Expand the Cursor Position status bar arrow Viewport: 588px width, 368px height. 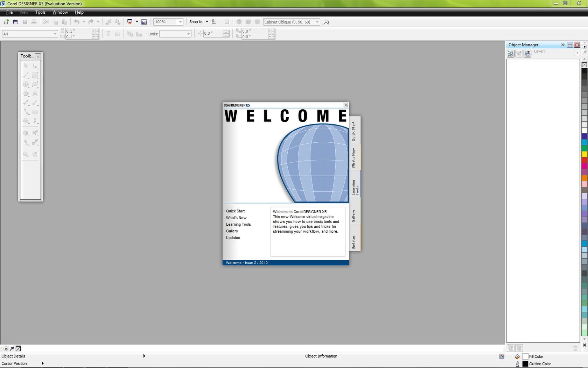43,363
